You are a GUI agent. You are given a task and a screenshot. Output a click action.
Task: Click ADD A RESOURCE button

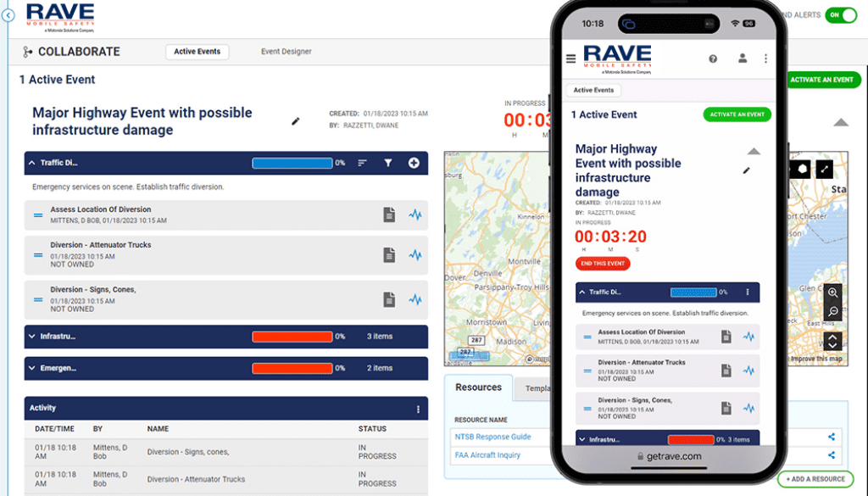click(815, 479)
